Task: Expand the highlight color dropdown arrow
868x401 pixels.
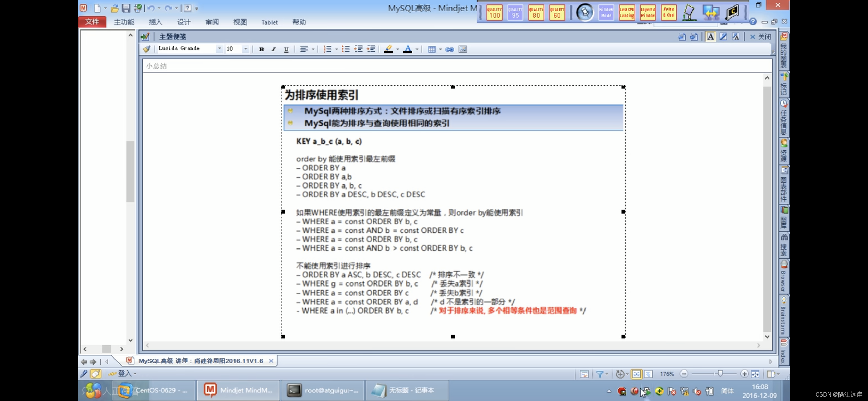Action: click(397, 49)
